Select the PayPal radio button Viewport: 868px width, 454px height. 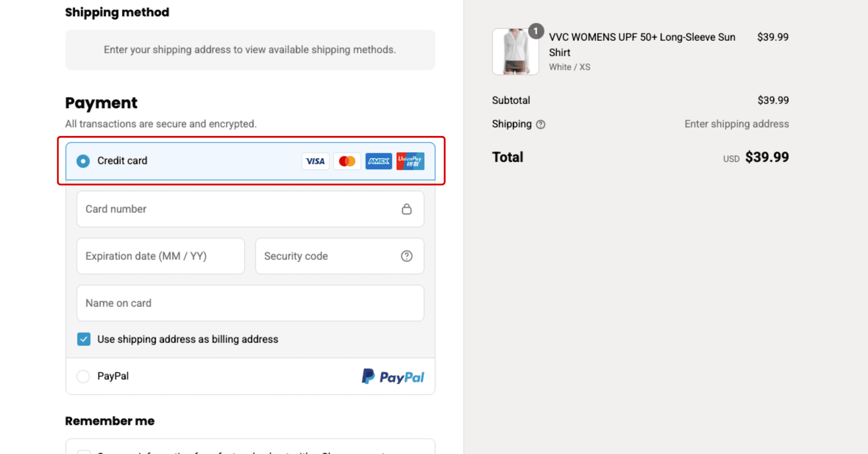83,376
